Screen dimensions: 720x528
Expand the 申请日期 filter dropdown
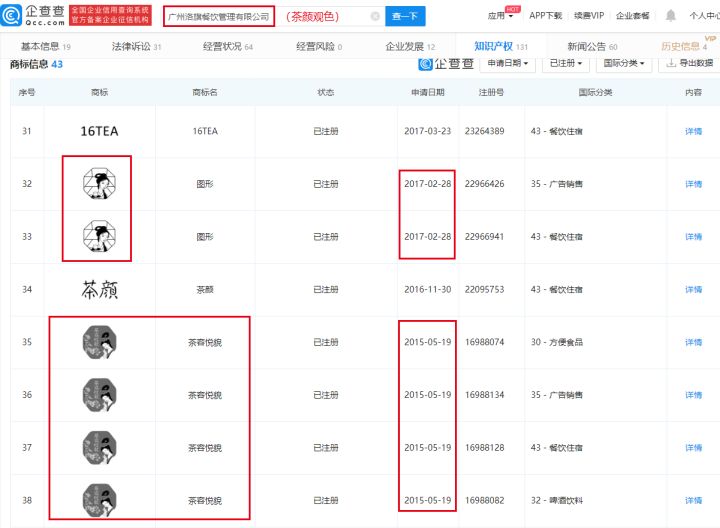coord(508,63)
